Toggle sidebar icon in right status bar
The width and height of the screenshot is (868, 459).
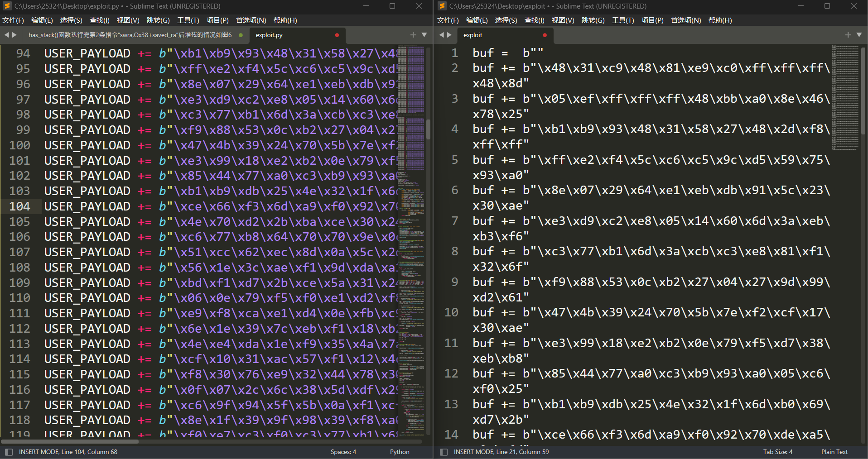pos(444,452)
